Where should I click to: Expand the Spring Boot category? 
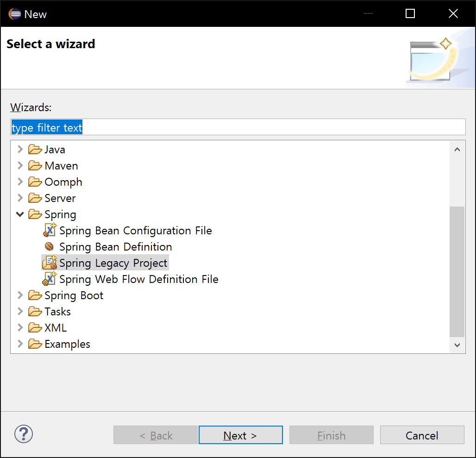coord(20,295)
